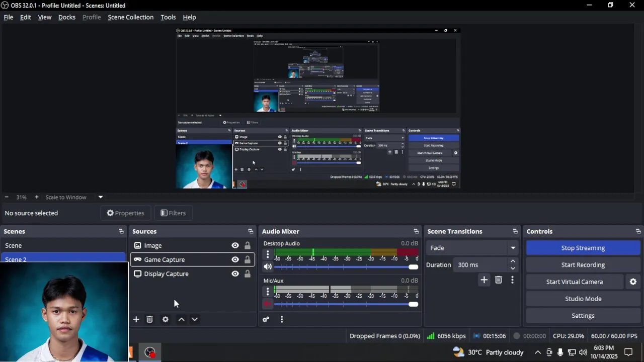This screenshot has width=644, height=362.
Task: Unlock the Game Capture source lock
Action: pos(247,259)
